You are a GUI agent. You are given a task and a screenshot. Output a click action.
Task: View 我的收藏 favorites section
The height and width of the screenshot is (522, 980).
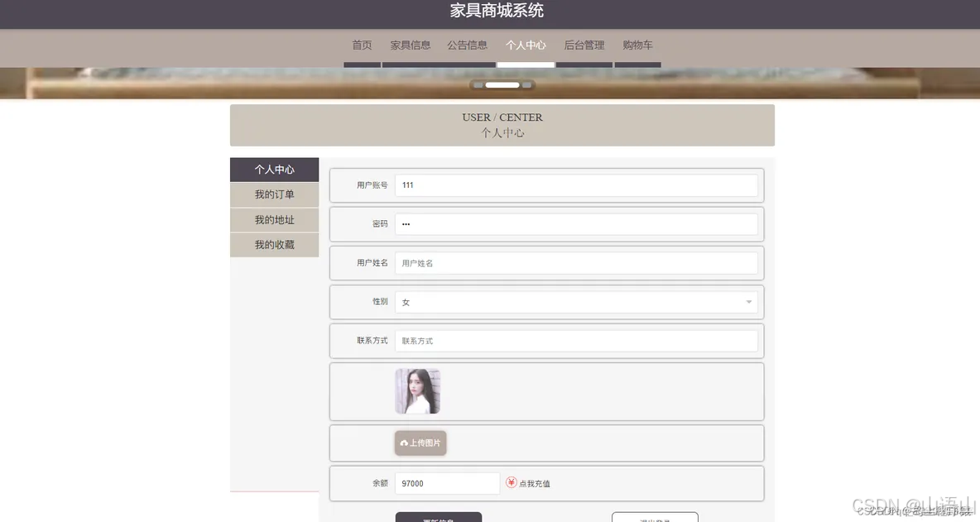(274, 245)
